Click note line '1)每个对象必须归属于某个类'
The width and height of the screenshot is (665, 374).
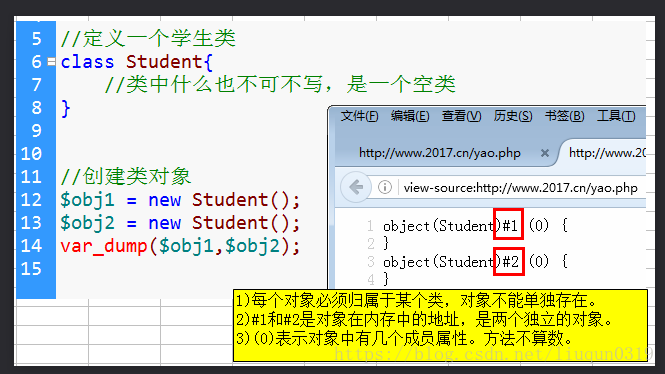(x=416, y=301)
